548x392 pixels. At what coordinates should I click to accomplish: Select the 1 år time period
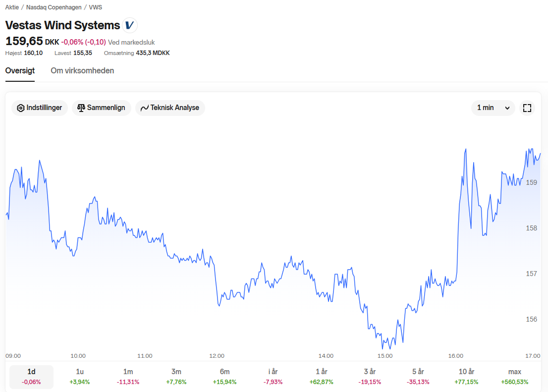click(321, 377)
